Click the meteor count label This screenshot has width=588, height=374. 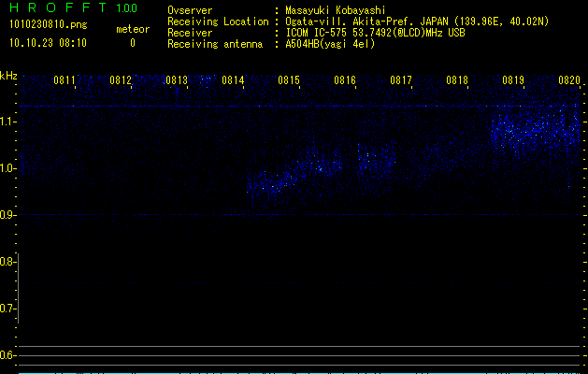click(x=133, y=29)
